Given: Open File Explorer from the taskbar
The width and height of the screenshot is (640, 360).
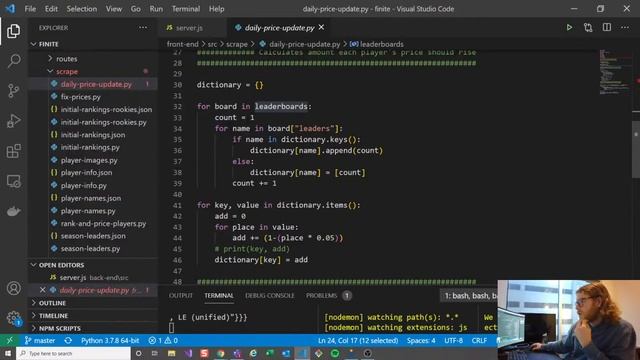Looking at the screenshot, I should (x=171, y=353).
